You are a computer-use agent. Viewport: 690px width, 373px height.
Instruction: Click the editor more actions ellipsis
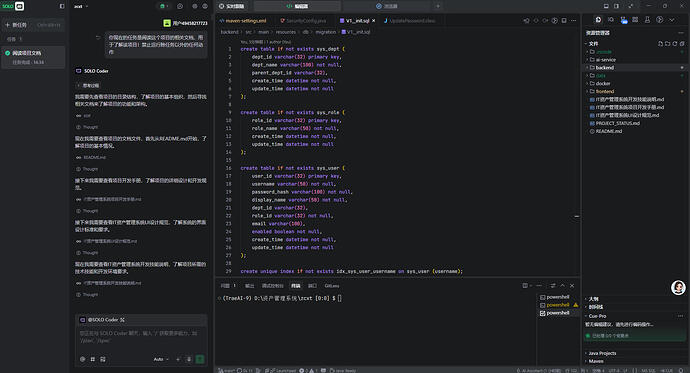(573, 21)
